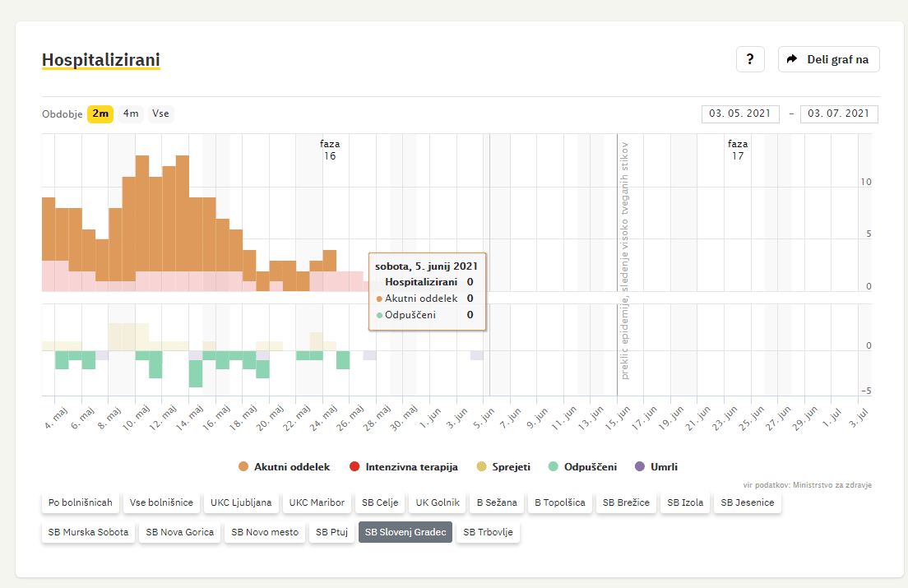Choose UKC Ljubljana hospital
The width and height of the screenshot is (908, 588).
(240, 502)
